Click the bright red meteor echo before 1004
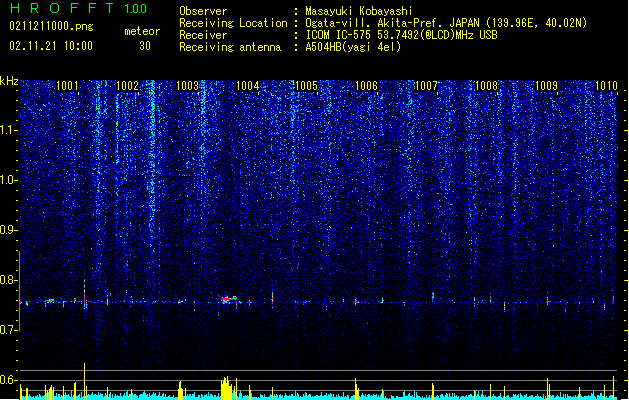629x400 pixels. pyautogui.click(x=228, y=299)
